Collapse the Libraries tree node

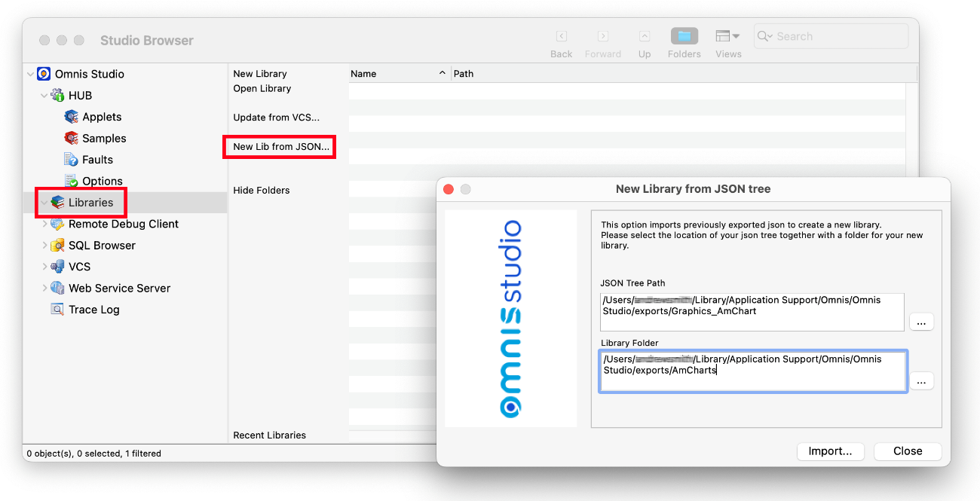(44, 203)
